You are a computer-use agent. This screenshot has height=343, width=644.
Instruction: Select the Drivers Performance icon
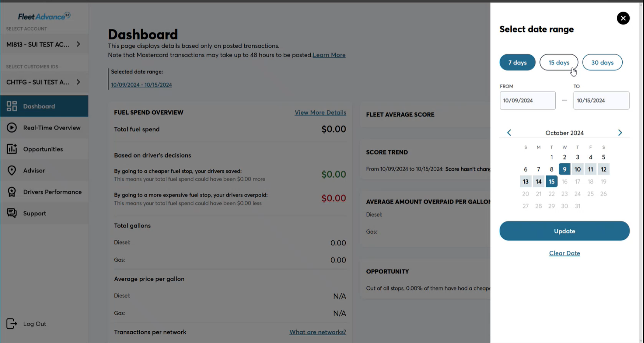point(12,192)
